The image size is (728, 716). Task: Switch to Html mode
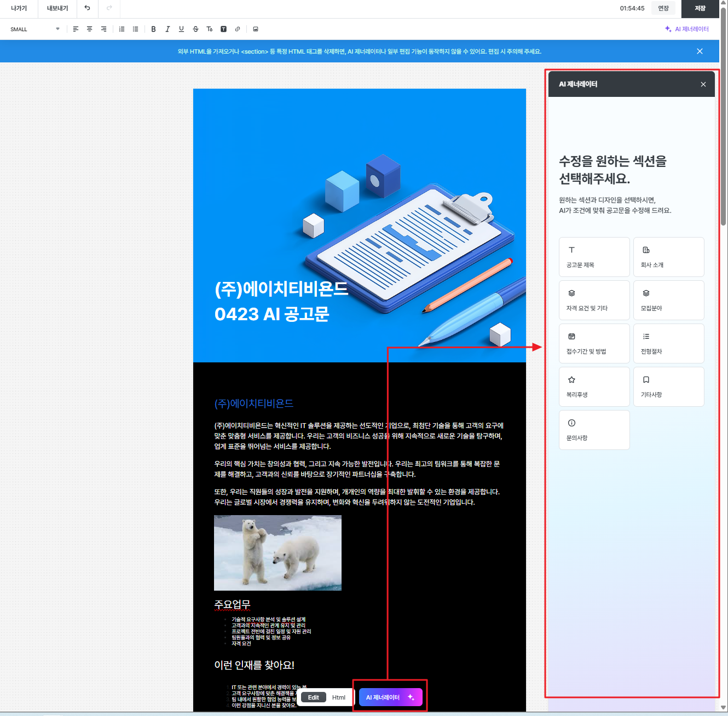(339, 697)
